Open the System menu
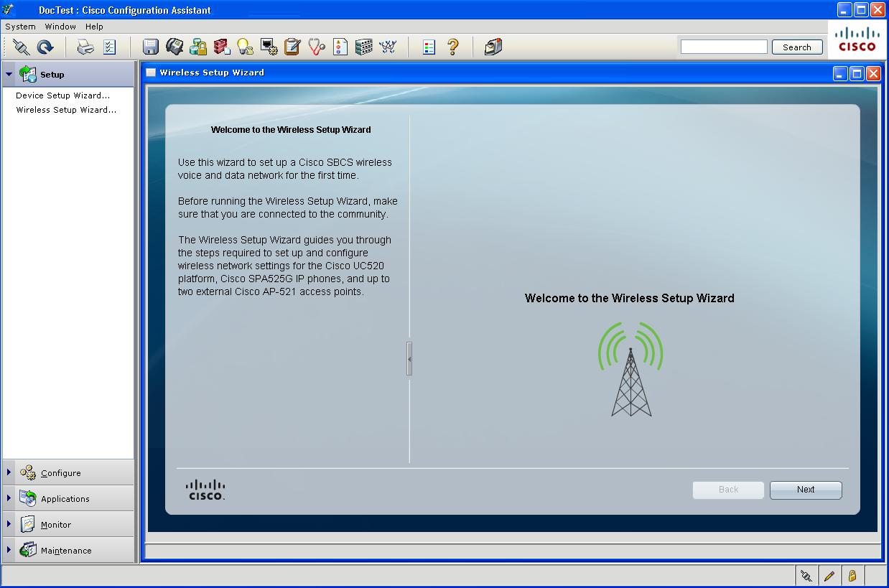The width and height of the screenshot is (889, 588). click(x=20, y=27)
